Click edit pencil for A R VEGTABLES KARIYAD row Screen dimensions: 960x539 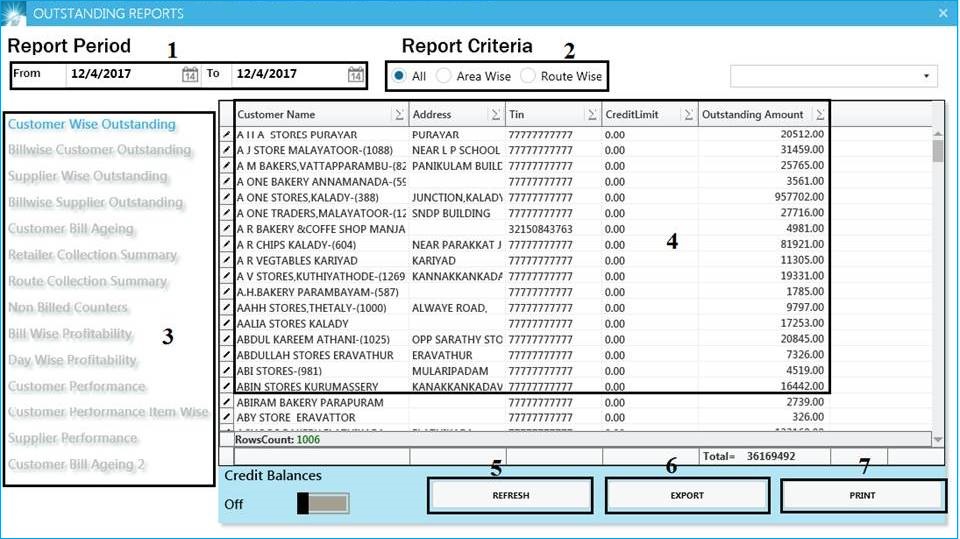point(227,260)
